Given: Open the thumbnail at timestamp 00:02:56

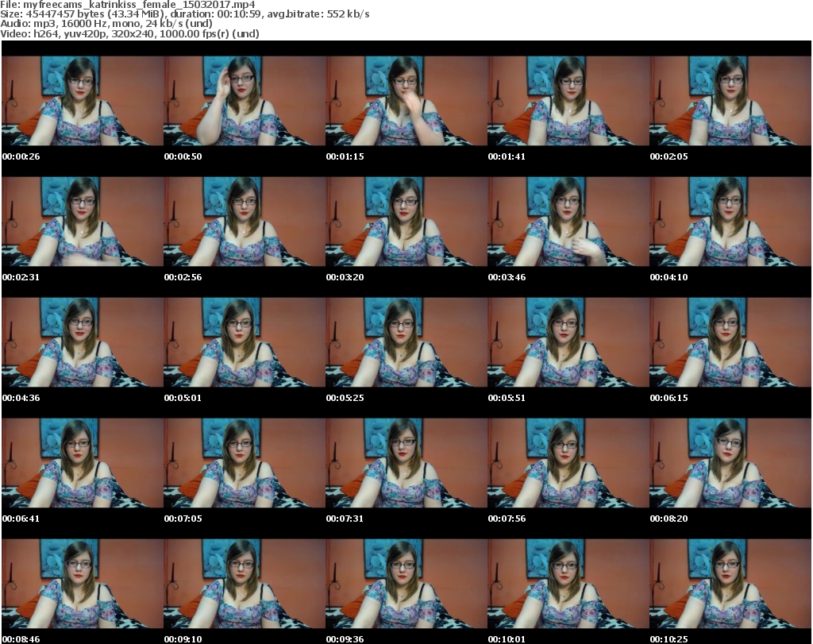Looking at the screenshot, I should click(245, 222).
